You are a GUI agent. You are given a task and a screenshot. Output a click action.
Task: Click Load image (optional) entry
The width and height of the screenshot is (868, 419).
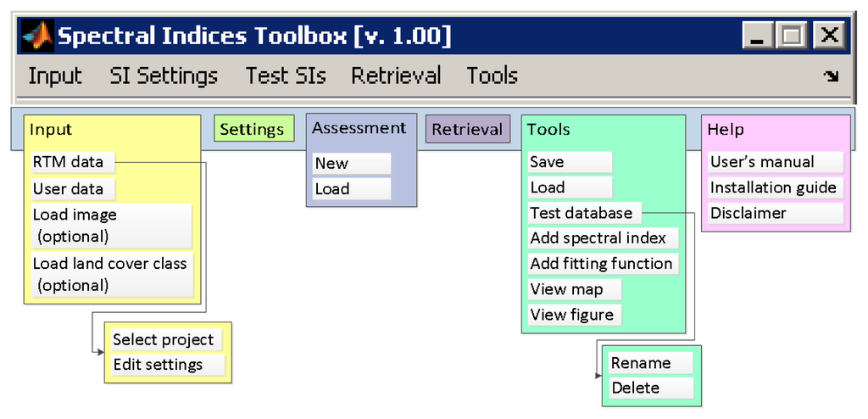[110, 226]
